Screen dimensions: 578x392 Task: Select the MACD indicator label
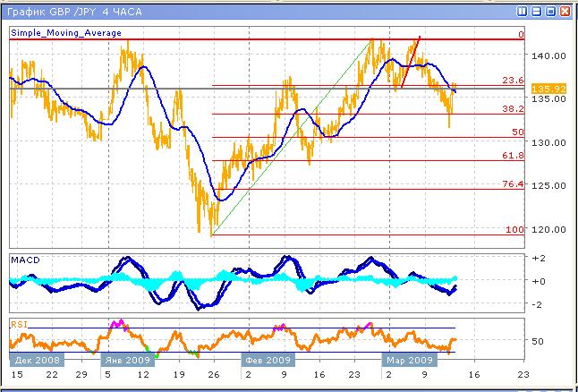(x=23, y=259)
